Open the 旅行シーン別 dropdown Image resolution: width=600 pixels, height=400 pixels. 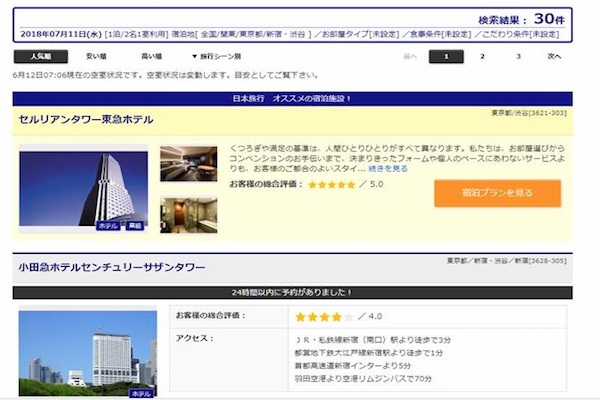[217, 57]
